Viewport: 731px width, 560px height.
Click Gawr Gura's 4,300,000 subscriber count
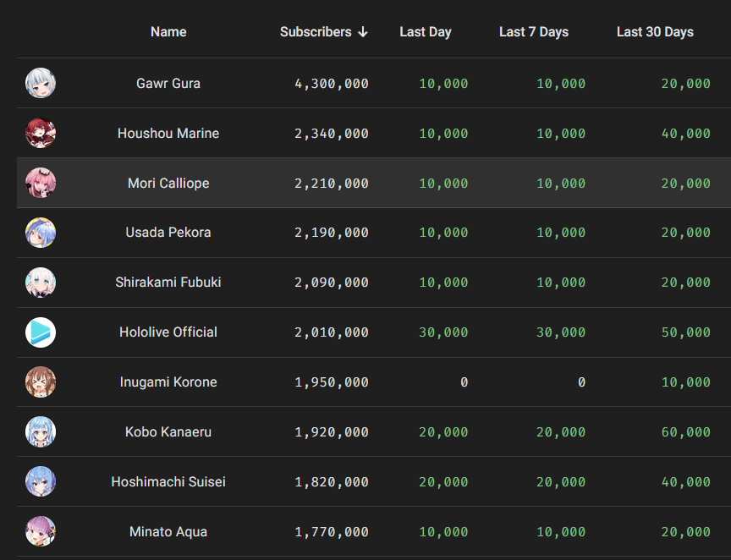(332, 84)
